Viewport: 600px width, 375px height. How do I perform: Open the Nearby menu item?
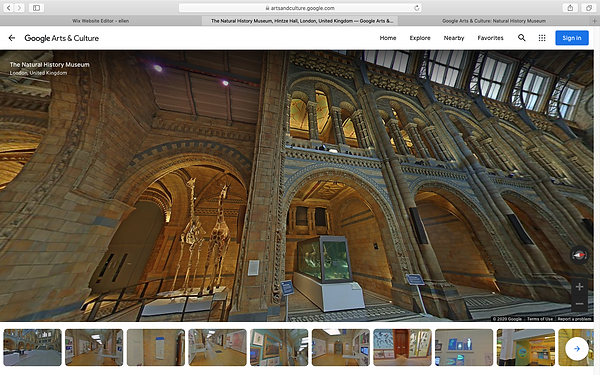click(x=454, y=38)
